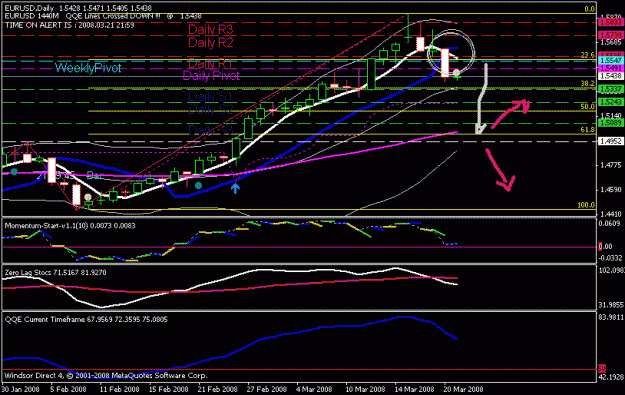The width and height of the screenshot is (625, 395).
Task: Click the '27 Feb 2008' date label
Action: [x=267, y=389]
